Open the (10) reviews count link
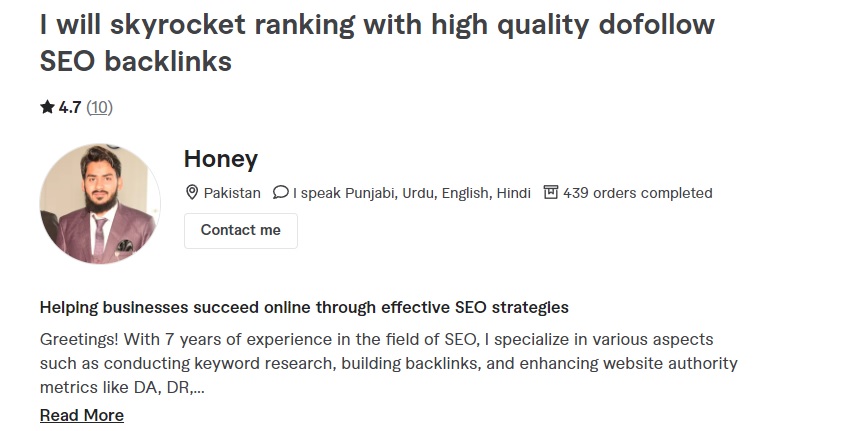 [x=99, y=107]
